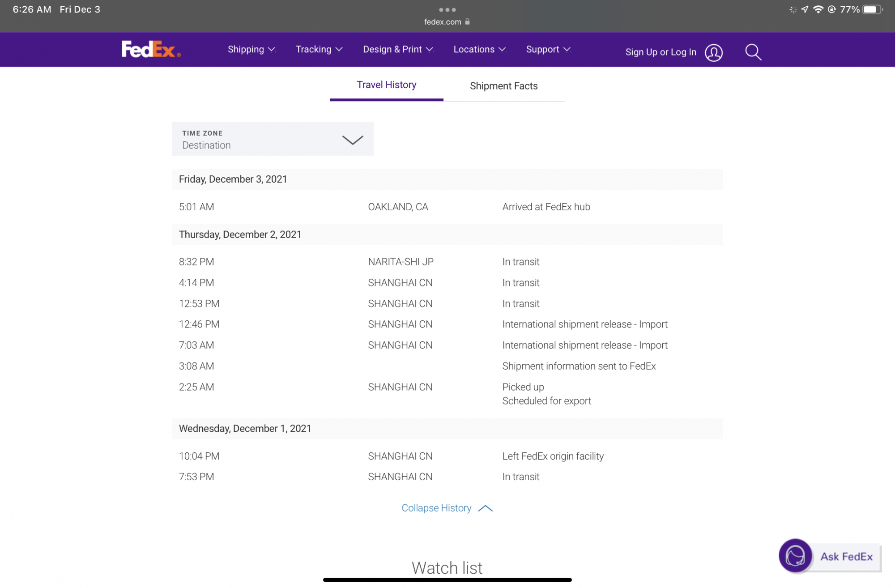Tap the three-dot multitasking icon
Image resolution: width=895 pixels, height=588 pixels.
click(x=447, y=9)
